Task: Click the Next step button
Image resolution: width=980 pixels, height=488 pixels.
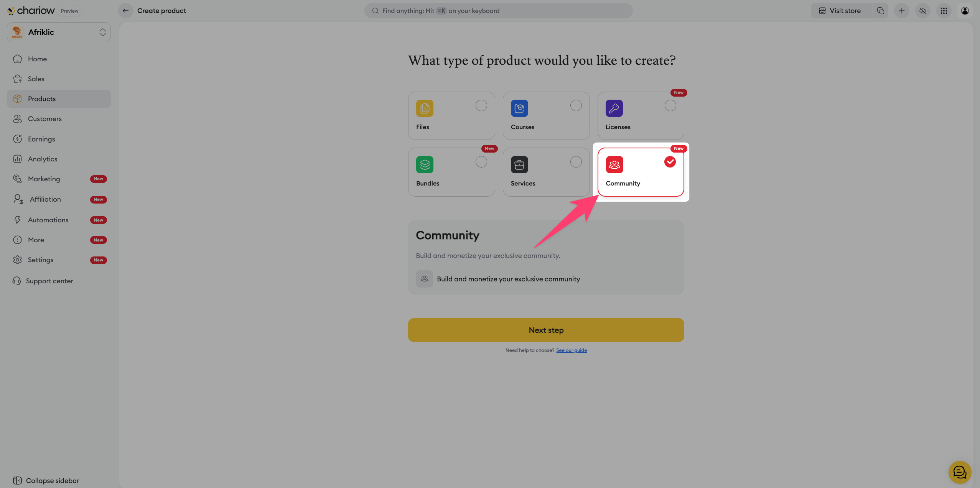Action: 546,330
